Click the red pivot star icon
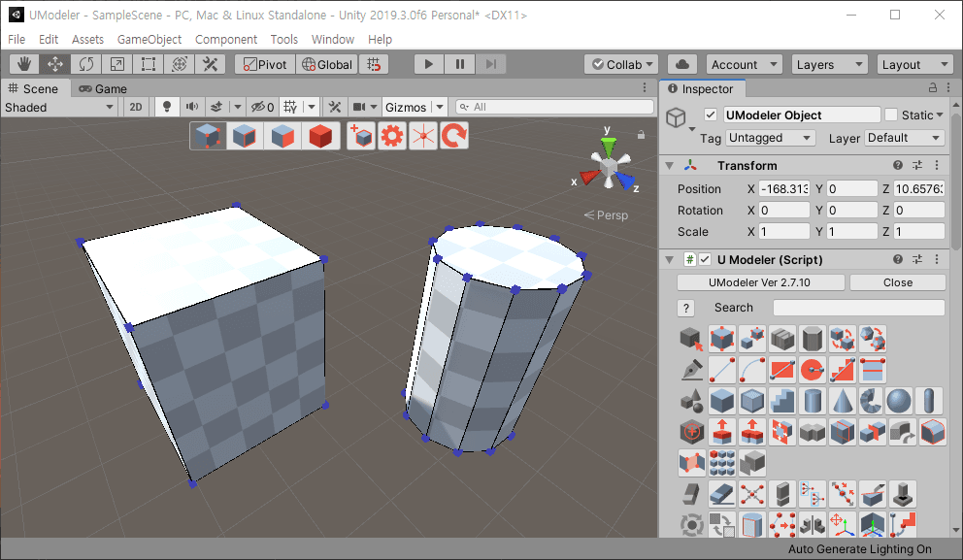 423,136
